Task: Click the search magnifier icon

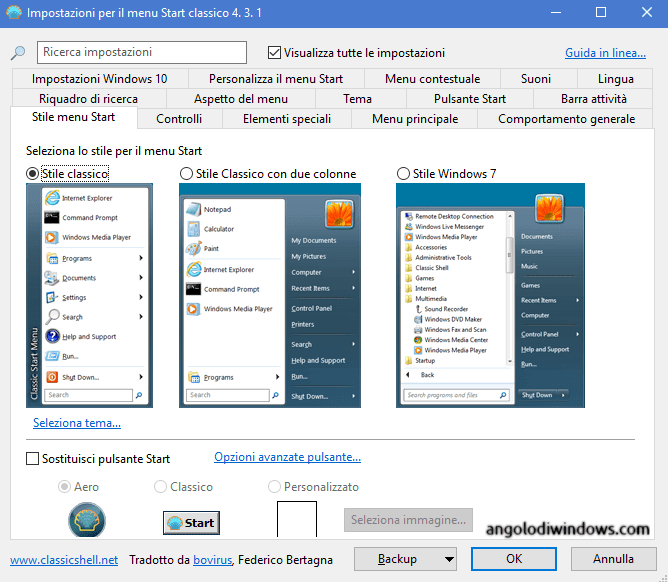Action: coord(17,53)
